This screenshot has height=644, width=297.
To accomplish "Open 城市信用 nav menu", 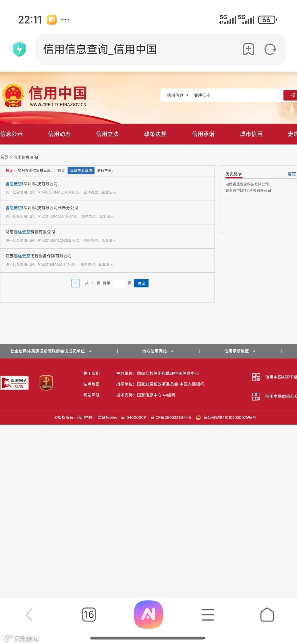I will pos(251,134).
